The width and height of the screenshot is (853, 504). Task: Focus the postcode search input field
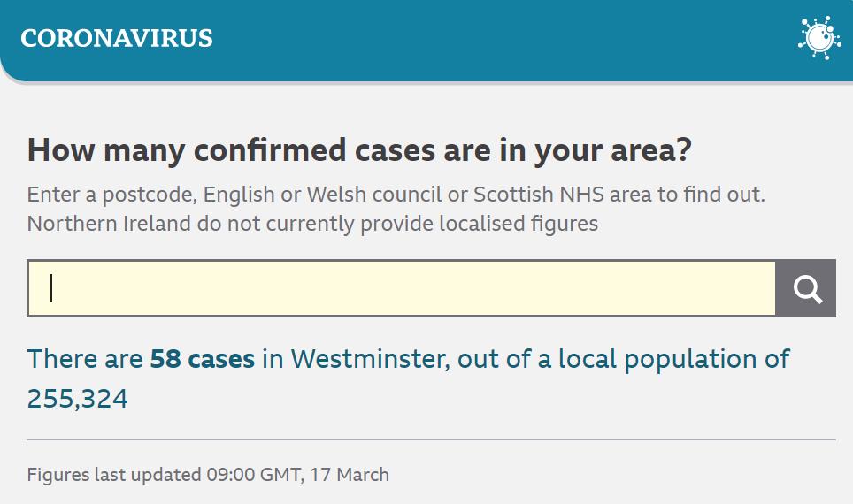tap(402, 288)
